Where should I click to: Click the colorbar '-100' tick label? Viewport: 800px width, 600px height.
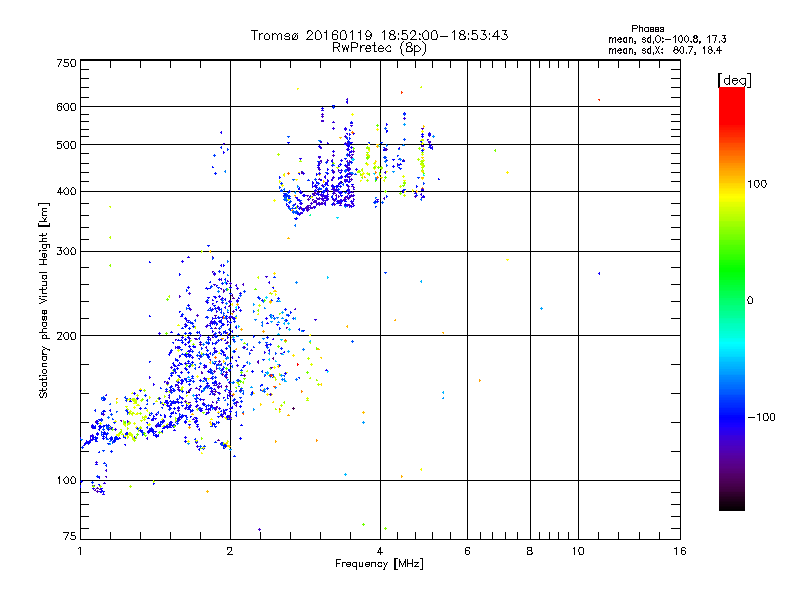pos(762,417)
